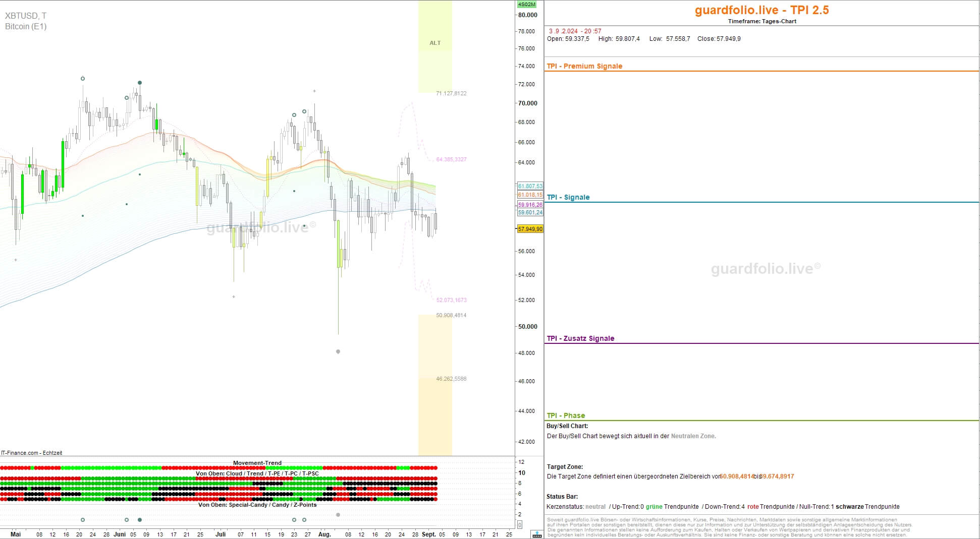This screenshot has width=980, height=539.
Task: Click the Target Zone: label
Action: point(565,467)
